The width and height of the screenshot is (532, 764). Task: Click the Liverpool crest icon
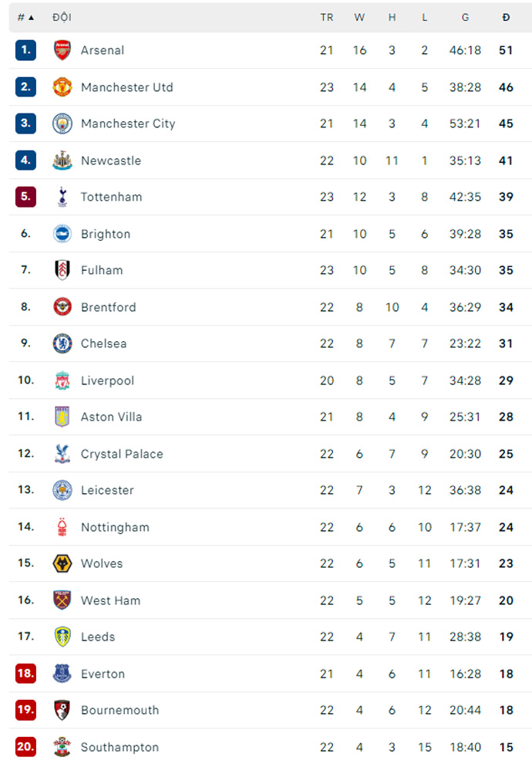coord(62,380)
